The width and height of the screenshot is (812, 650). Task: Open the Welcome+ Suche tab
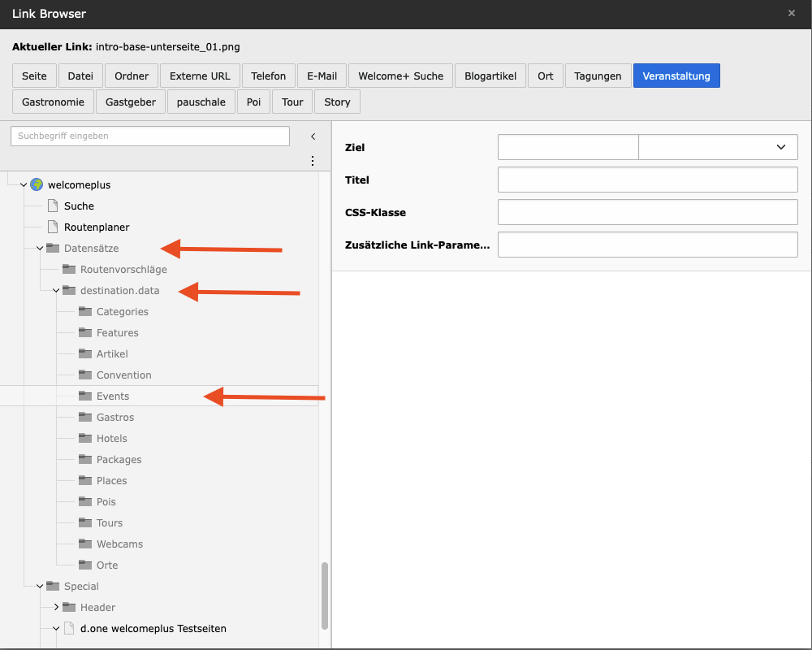401,76
